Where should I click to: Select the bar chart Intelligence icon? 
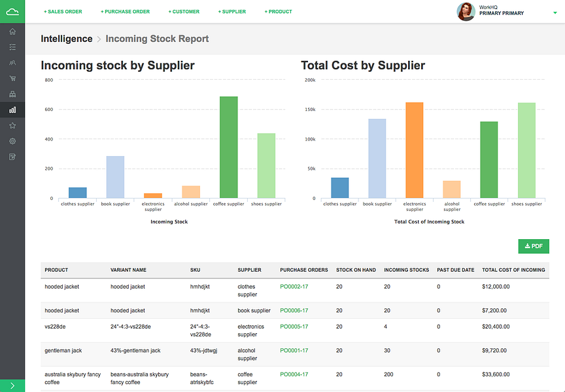point(12,110)
